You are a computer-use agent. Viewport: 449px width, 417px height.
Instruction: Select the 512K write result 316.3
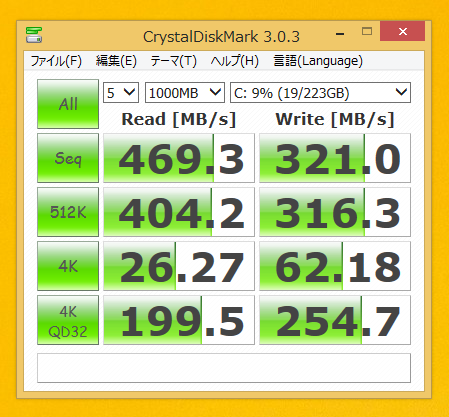(335, 212)
